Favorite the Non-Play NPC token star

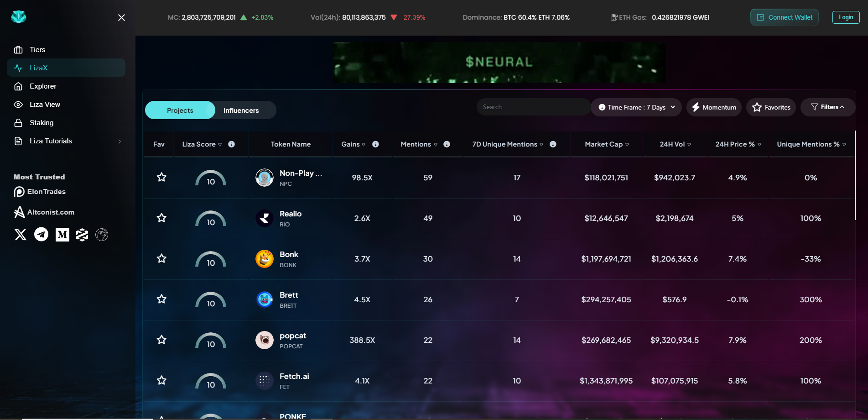(x=161, y=177)
